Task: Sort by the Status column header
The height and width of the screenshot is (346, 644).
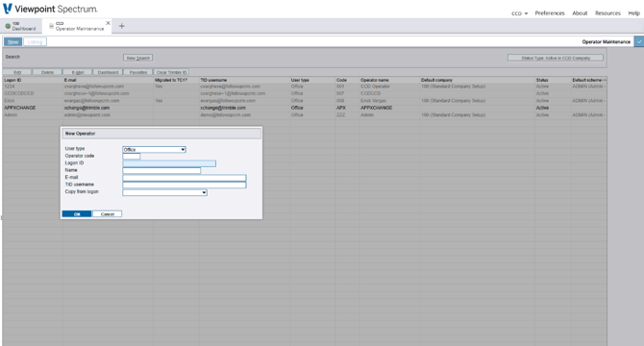Action: pos(542,80)
